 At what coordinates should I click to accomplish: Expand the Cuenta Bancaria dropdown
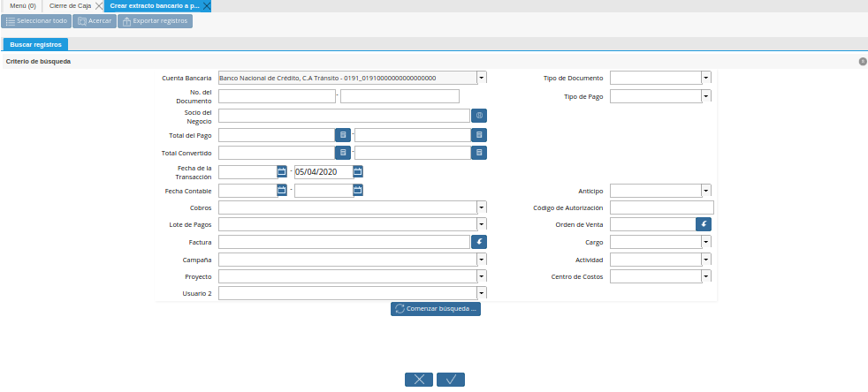coord(482,78)
